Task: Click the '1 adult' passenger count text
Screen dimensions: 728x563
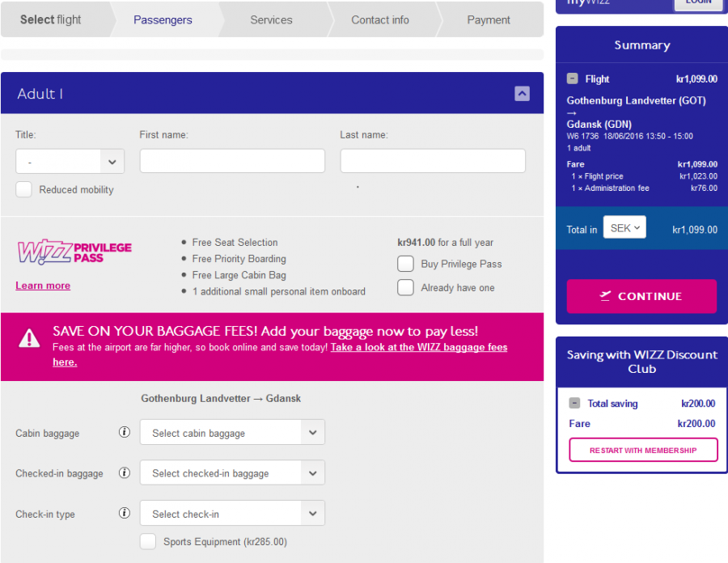Action: coord(578,148)
